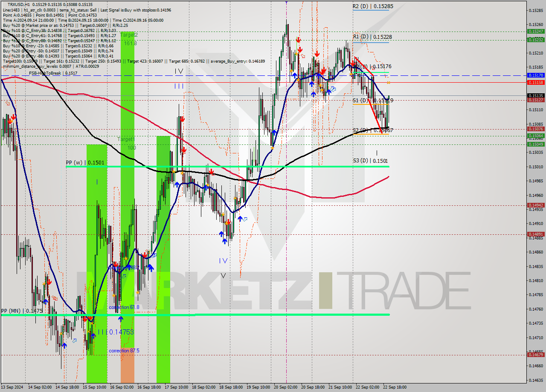This screenshot has width=546, height=392.
Task: Click the 17 Sep 10:00 time label
Action: [x=176, y=387]
